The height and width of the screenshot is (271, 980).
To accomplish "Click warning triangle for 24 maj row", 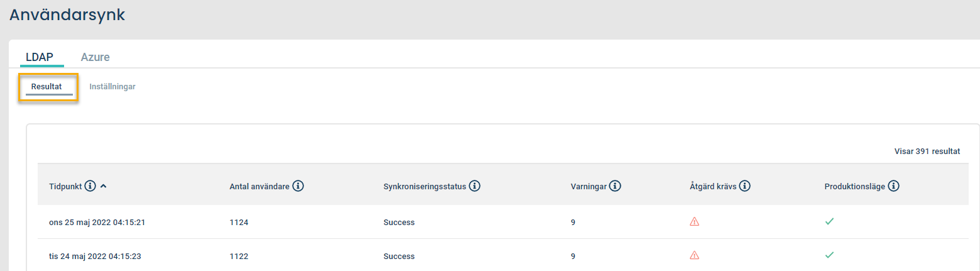I will [694, 255].
